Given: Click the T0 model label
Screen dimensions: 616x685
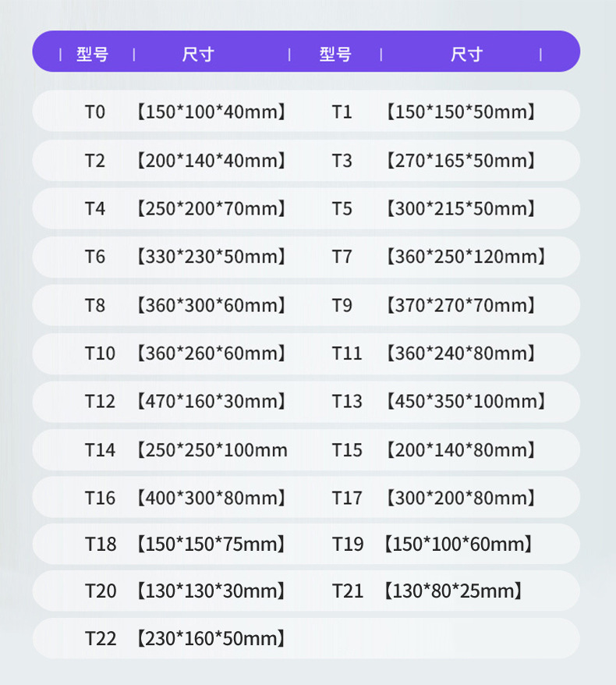Looking at the screenshot, I should (94, 112).
